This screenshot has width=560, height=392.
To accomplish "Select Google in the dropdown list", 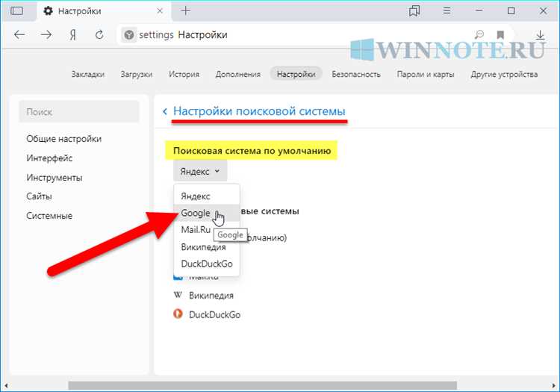I will pyautogui.click(x=196, y=213).
